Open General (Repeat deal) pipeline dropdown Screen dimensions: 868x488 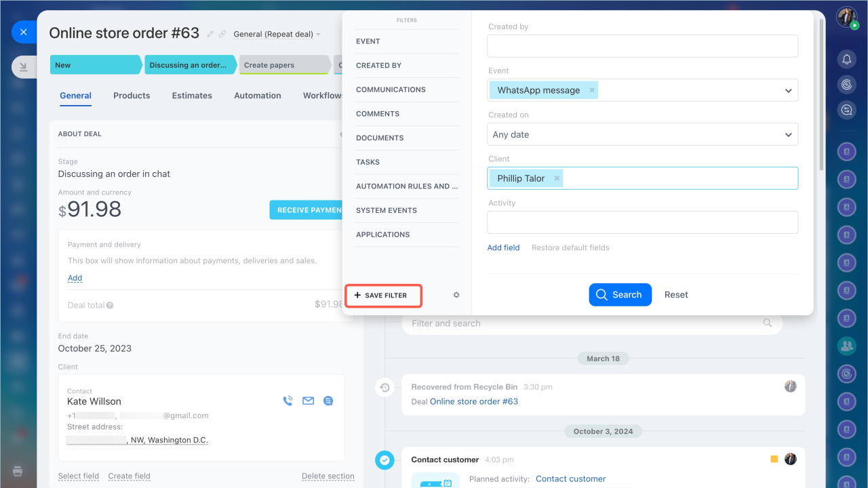click(x=277, y=34)
